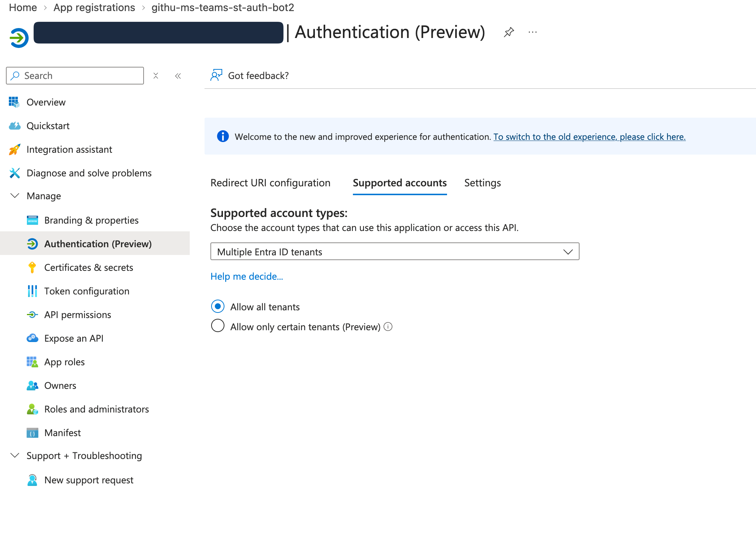Click the Overview grid icon
Viewport: 756px width, 535px height.
coord(14,102)
